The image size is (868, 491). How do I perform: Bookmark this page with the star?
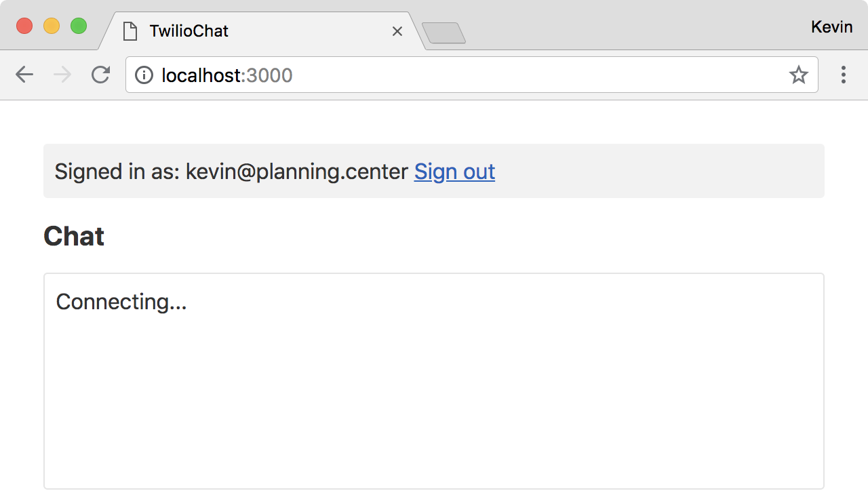tap(798, 75)
